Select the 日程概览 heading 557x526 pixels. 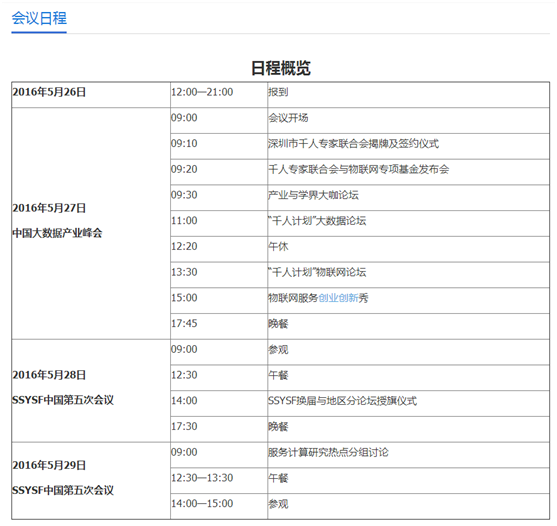(281, 68)
